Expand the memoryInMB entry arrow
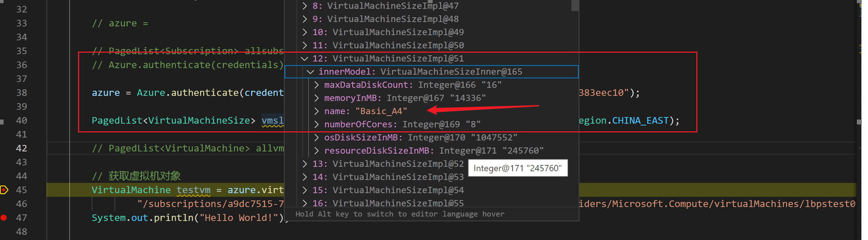This screenshot has width=868, height=240. (x=316, y=98)
